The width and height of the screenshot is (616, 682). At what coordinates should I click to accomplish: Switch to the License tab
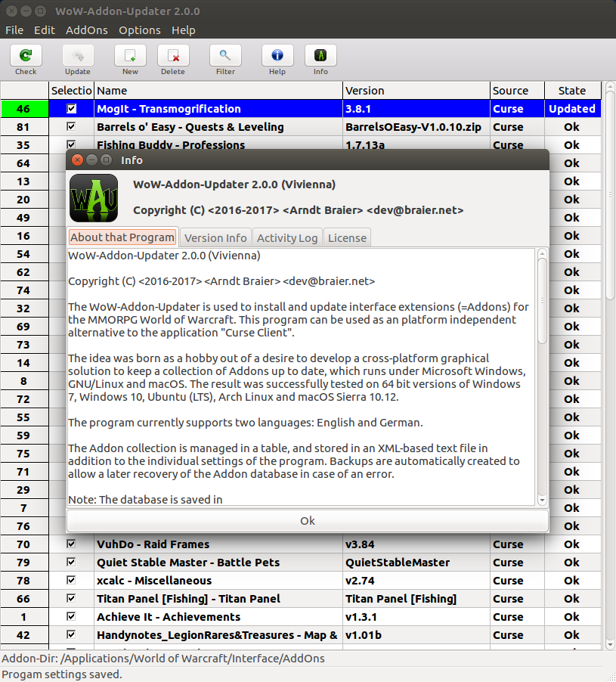[348, 238]
